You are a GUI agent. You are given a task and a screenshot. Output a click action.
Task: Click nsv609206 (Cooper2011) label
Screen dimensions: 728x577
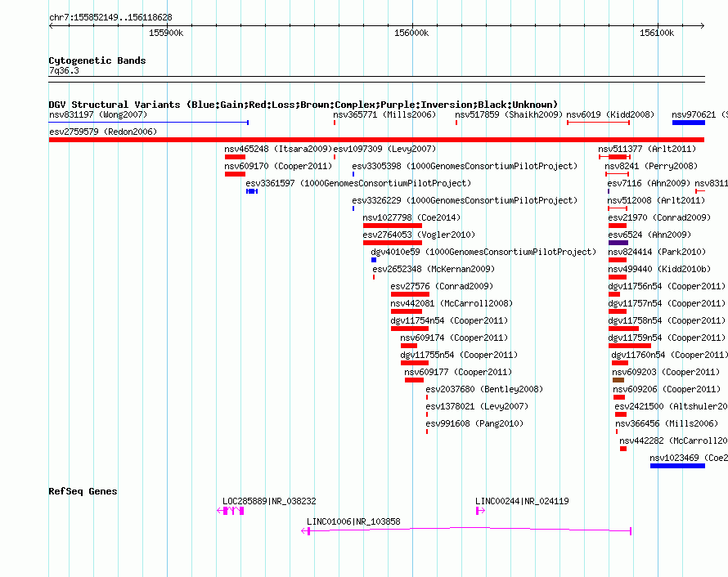pyautogui.click(x=667, y=389)
